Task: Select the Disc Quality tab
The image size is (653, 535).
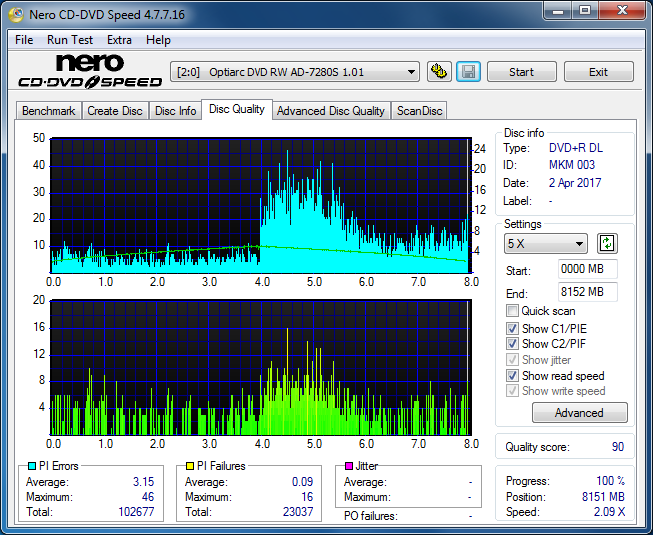Action: (x=237, y=109)
